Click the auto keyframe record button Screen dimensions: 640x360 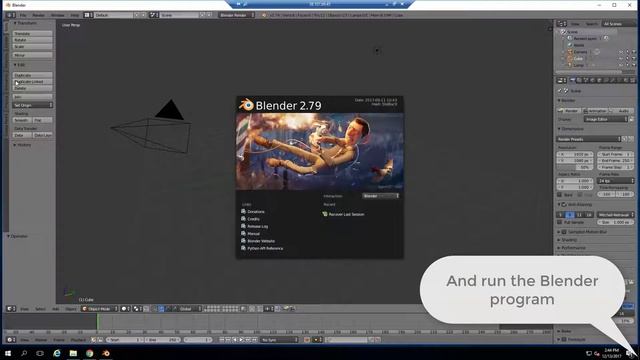[x=307, y=340]
